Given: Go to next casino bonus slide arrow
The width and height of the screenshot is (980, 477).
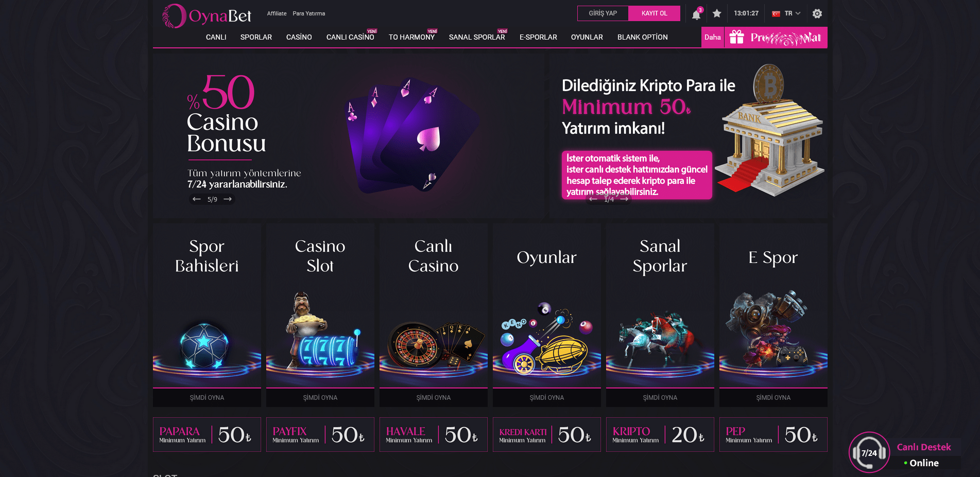Looking at the screenshot, I should pos(228,199).
